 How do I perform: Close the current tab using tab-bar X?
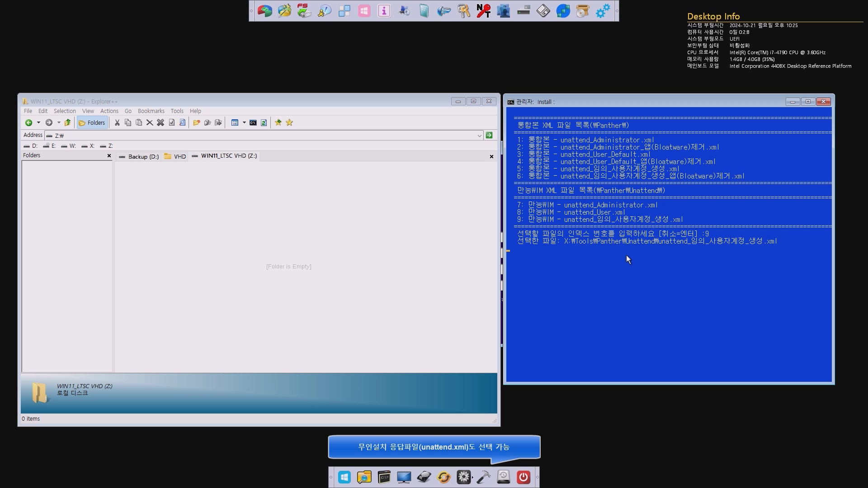point(491,156)
